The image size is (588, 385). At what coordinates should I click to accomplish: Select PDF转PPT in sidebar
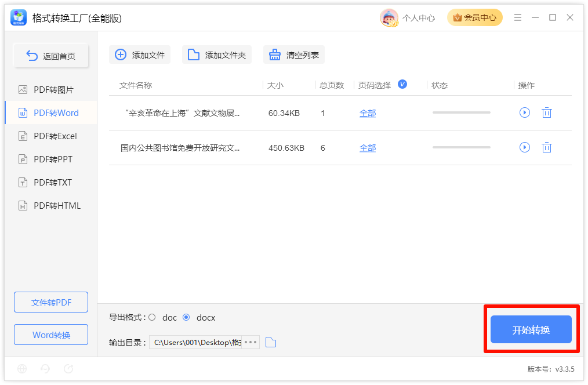pos(51,159)
